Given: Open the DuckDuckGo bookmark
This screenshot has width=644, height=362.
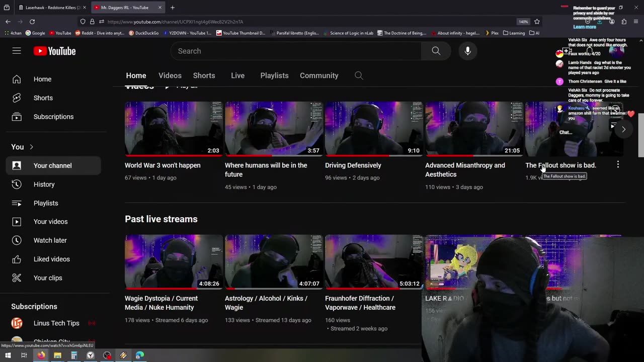Looking at the screenshot, I should (x=144, y=33).
